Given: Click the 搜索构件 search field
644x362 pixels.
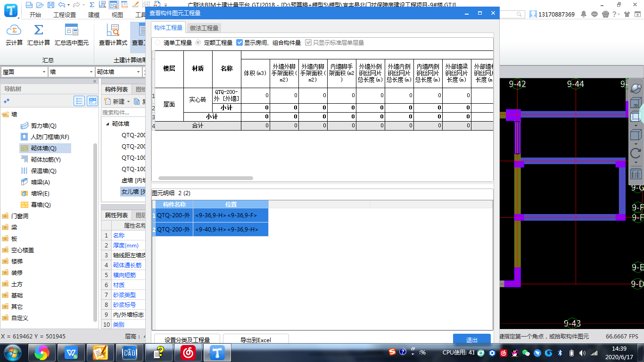Looking at the screenshot, I should coord(124,113).
